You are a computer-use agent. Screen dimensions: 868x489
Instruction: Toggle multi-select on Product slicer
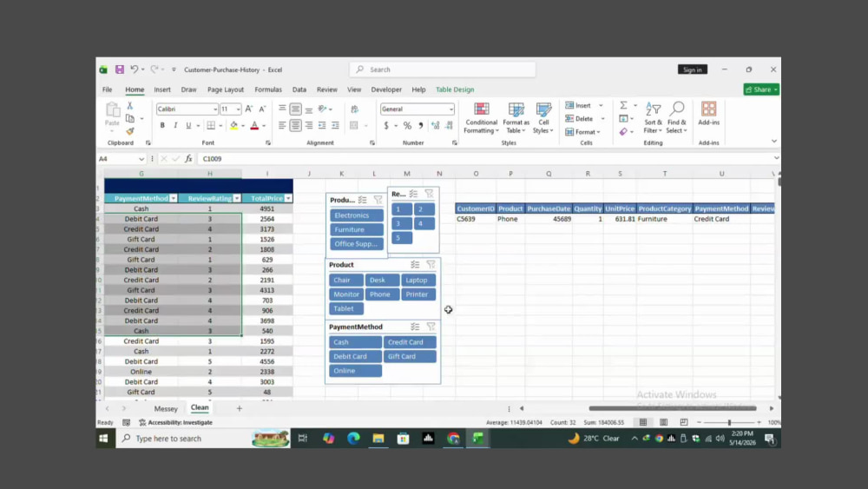coord(415,265)
